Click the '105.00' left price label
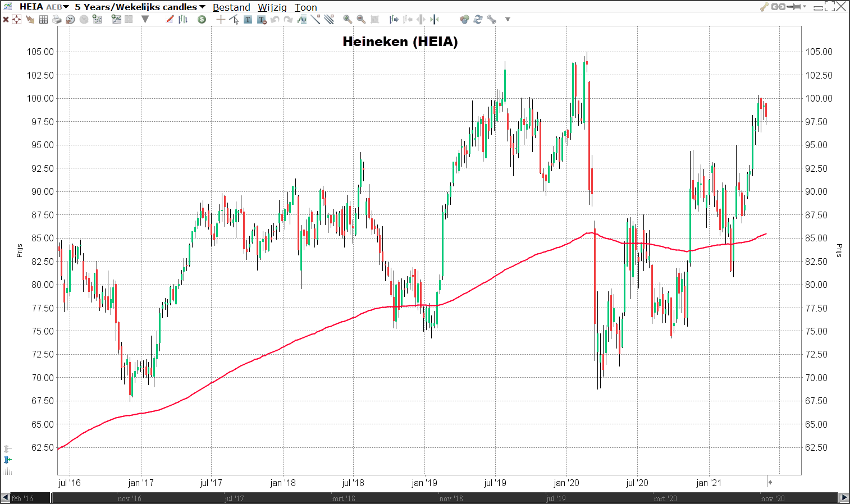Viewport: 850px width, 504px height. pos(40,52)
